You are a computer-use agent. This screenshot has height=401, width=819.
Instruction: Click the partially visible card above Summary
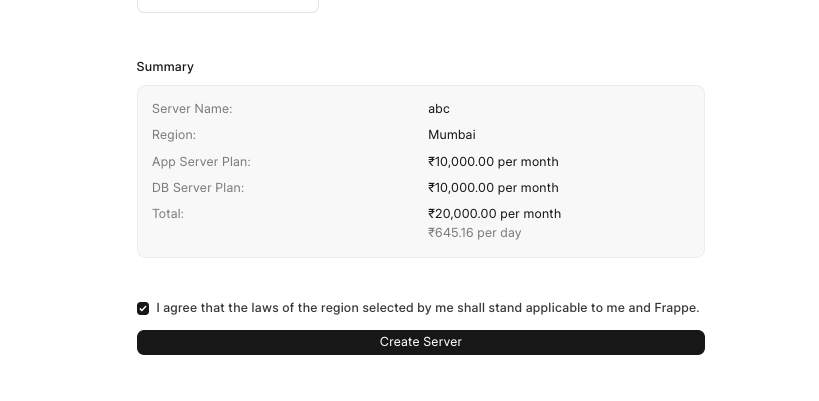(x=227, y=6)
